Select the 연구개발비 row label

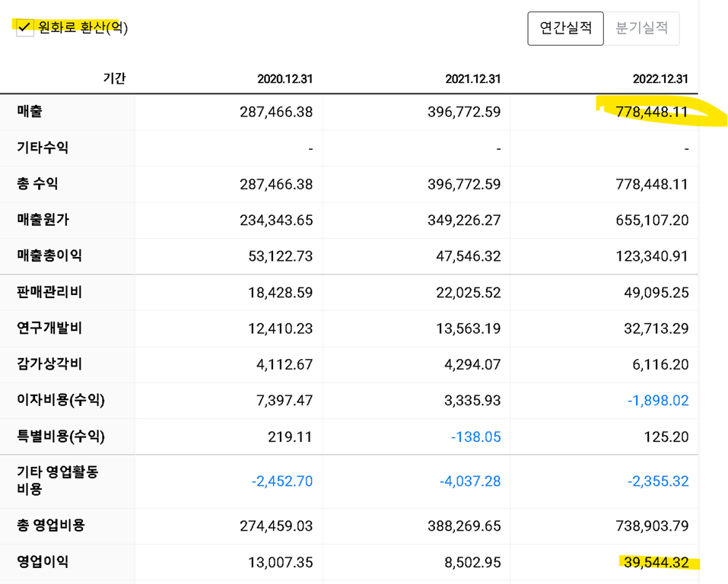49,328
